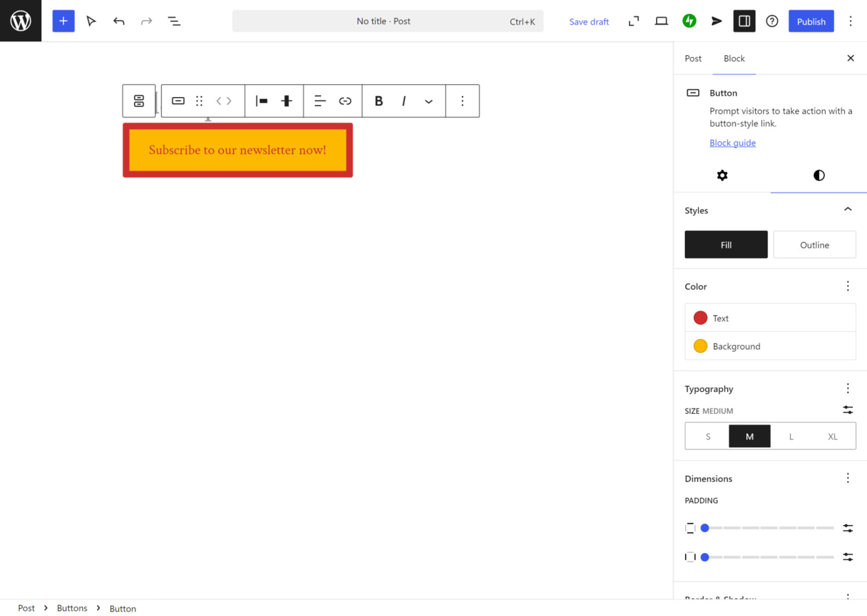Open Color options three-dot menu
Screen dimensions: 867x616
pyautogui.click(x=847, y=286)
